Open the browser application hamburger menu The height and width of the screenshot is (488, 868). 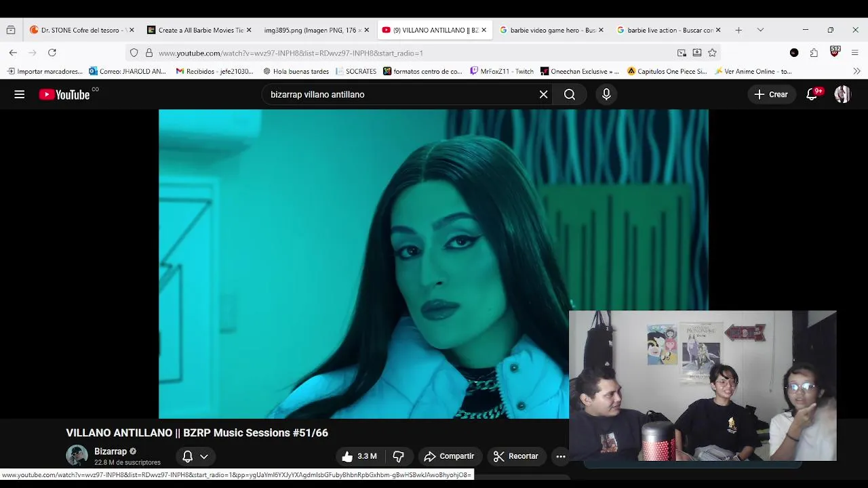854,53
